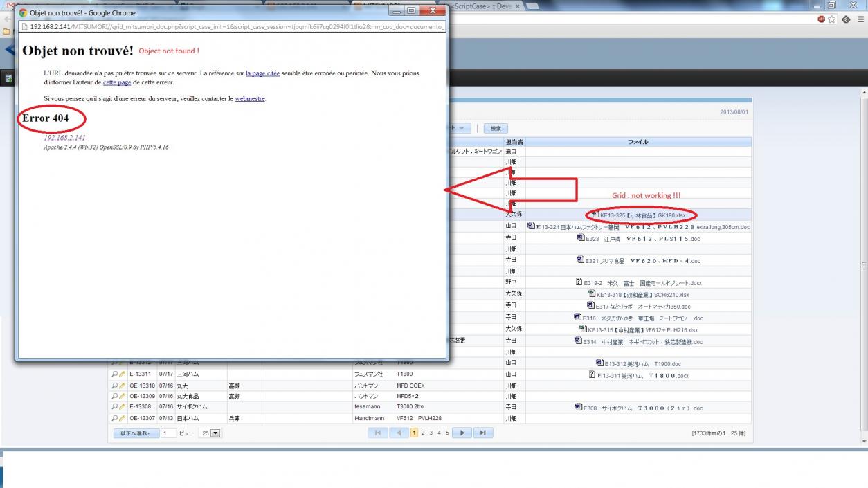Edit row OE-13307 via the pencil icon
This screenshot has height=488, width=868.
pyautogui.click(x=123, y=419)
